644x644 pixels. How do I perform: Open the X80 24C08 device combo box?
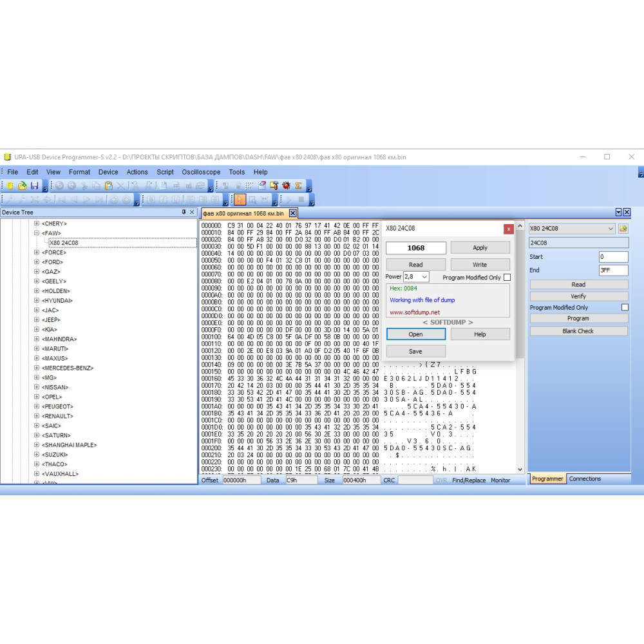point(572,229)
